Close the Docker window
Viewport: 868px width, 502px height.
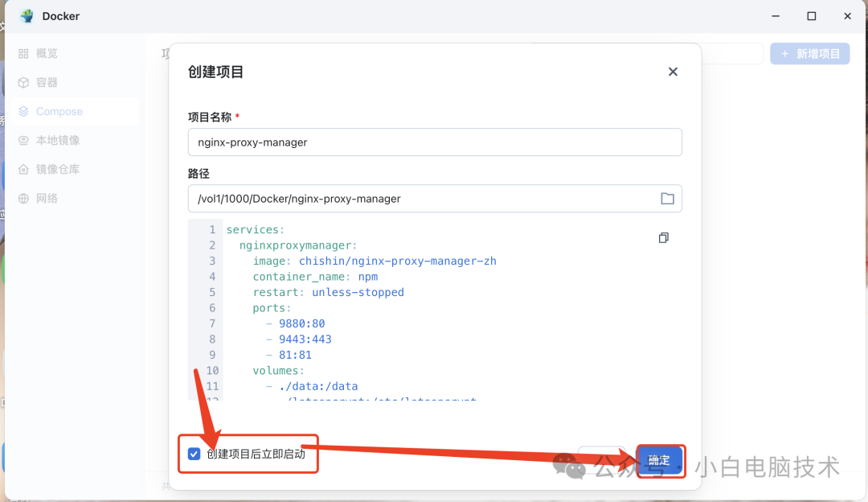click(x=848, y=16)
